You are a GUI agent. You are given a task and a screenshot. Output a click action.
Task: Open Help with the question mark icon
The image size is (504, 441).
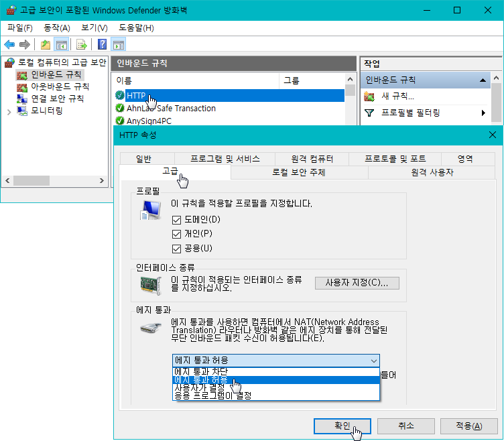(102, 44)
